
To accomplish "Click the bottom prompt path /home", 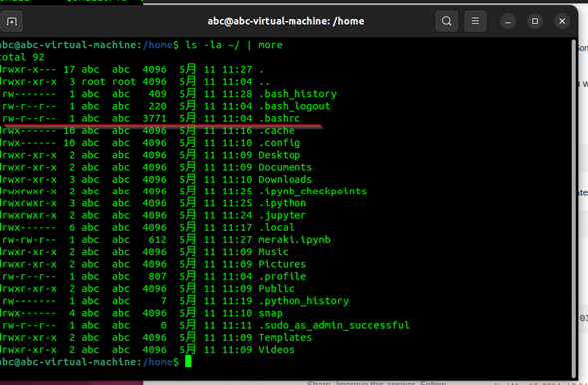I will pos(157,362).
